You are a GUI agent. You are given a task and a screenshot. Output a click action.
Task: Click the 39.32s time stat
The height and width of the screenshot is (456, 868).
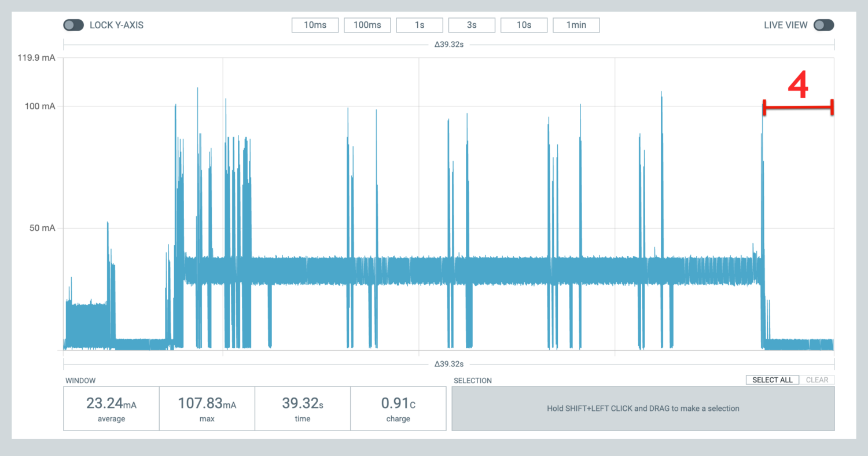[302, 408]
